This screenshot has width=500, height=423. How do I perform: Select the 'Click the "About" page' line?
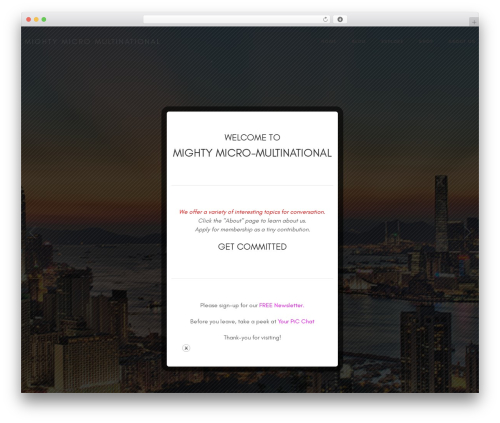(252, 221)
